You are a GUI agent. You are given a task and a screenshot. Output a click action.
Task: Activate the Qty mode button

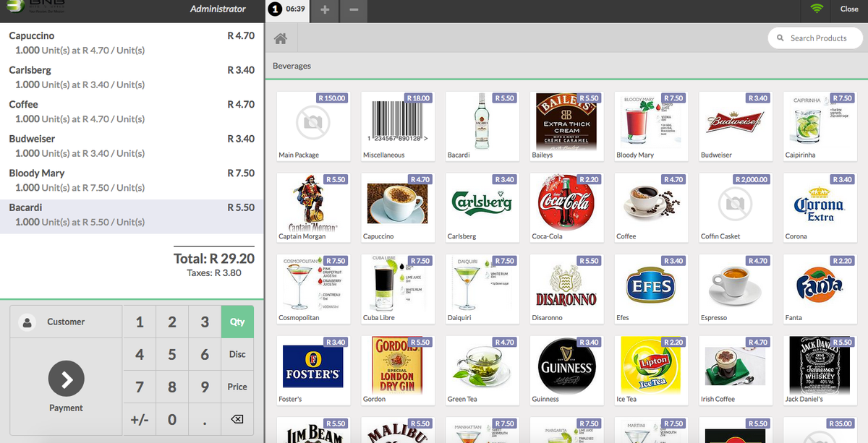tap(237, 322)
